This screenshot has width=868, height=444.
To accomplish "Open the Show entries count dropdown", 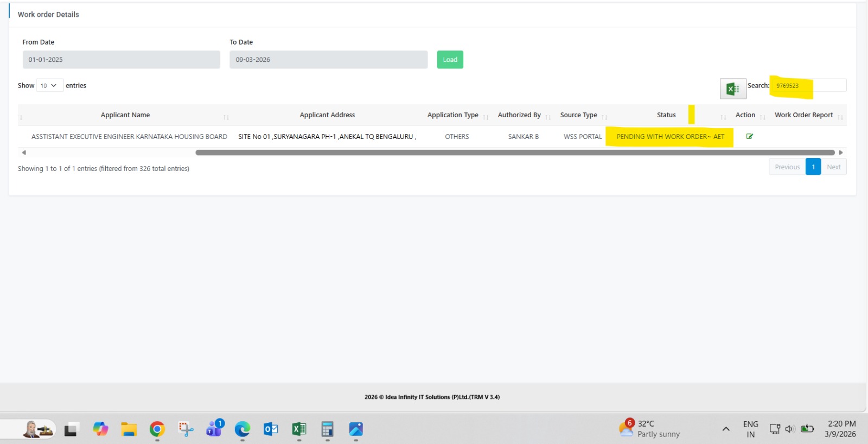I will [x=49, y=85].
